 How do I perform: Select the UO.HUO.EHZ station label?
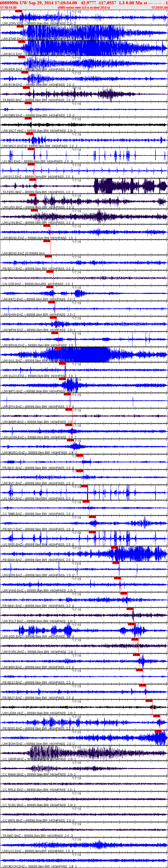click(38, 499)
